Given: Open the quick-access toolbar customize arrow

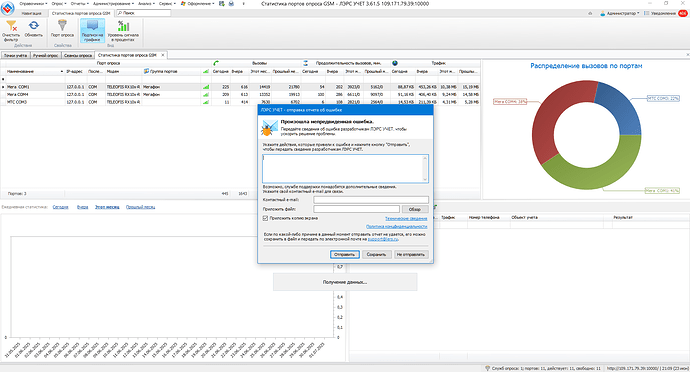Looking at the screenshot, I should pos(244,4).
